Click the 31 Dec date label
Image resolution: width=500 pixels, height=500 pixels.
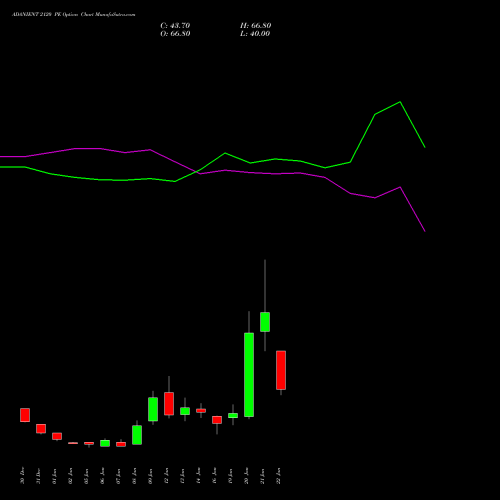coord(38,476)
